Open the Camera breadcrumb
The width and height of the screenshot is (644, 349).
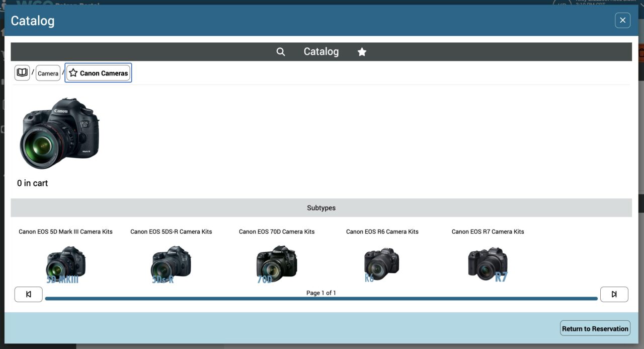pos(48,73)
